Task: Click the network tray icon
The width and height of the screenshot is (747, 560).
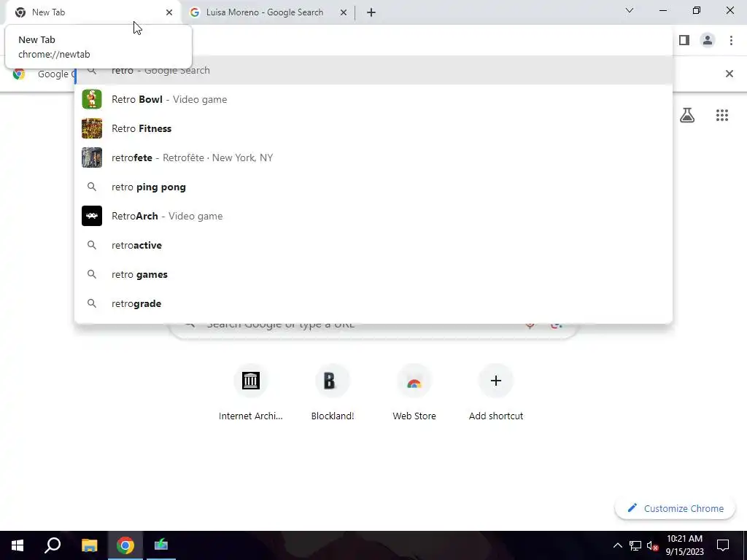Action: click(635, 545)
